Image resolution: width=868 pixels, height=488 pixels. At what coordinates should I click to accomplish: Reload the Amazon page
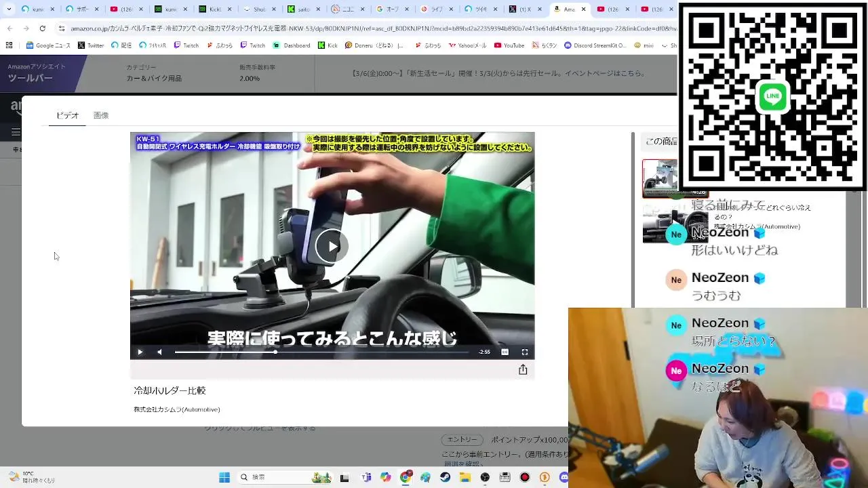click(42, 28)
